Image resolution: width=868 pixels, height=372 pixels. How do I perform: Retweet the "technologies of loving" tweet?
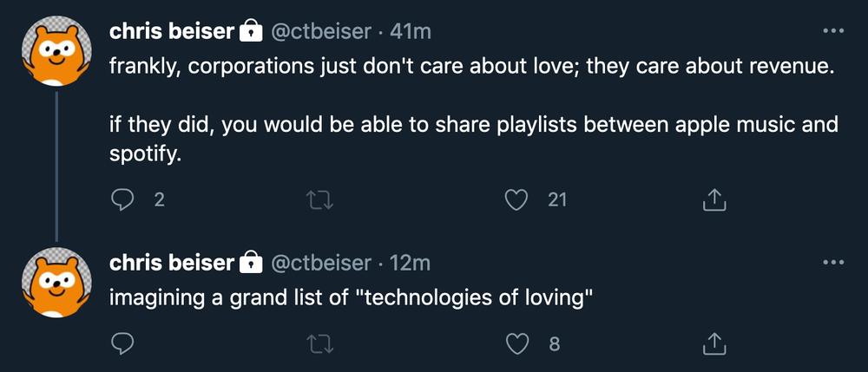321,344
